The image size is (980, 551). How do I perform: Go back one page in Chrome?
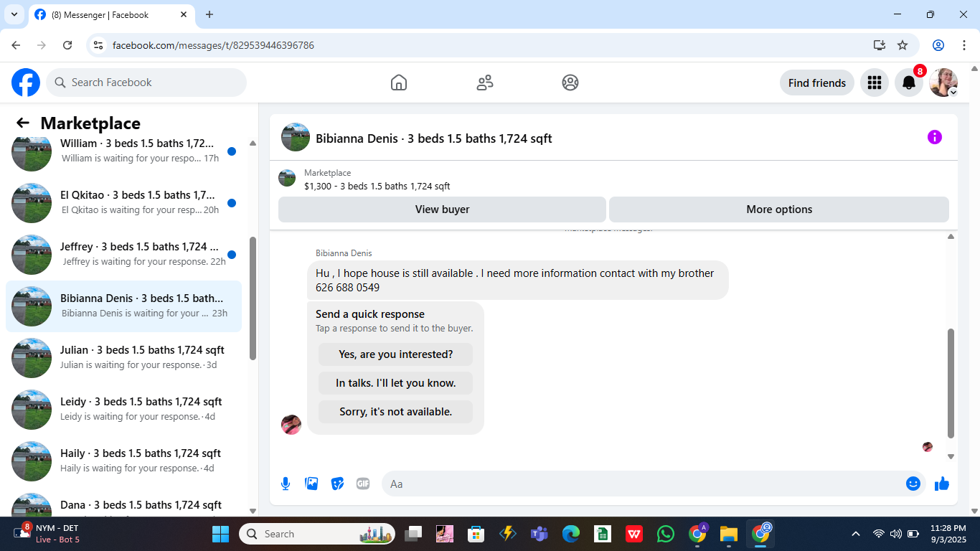(16, 45)
